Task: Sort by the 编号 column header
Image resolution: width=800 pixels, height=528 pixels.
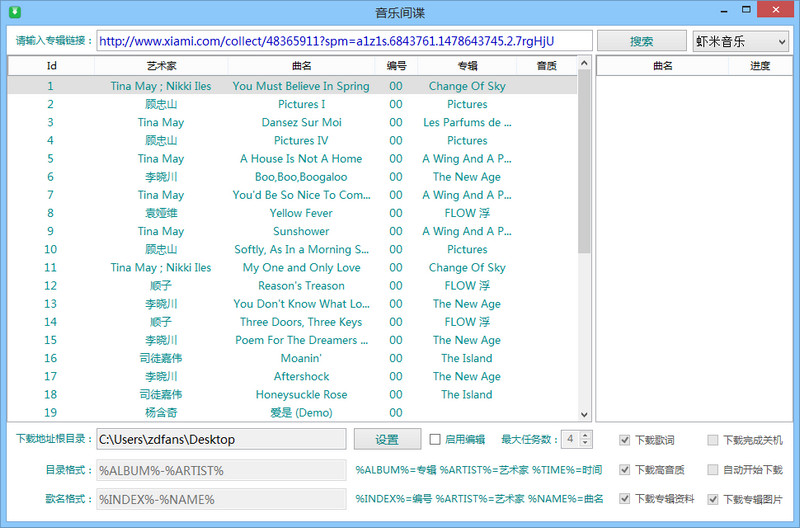Action: coord(396,66)
